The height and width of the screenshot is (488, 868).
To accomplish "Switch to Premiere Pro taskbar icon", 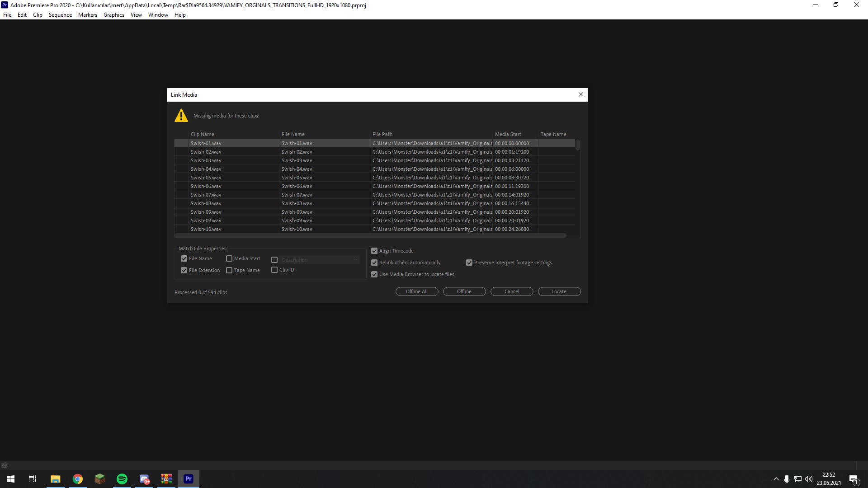I will (x=189, y=479).
